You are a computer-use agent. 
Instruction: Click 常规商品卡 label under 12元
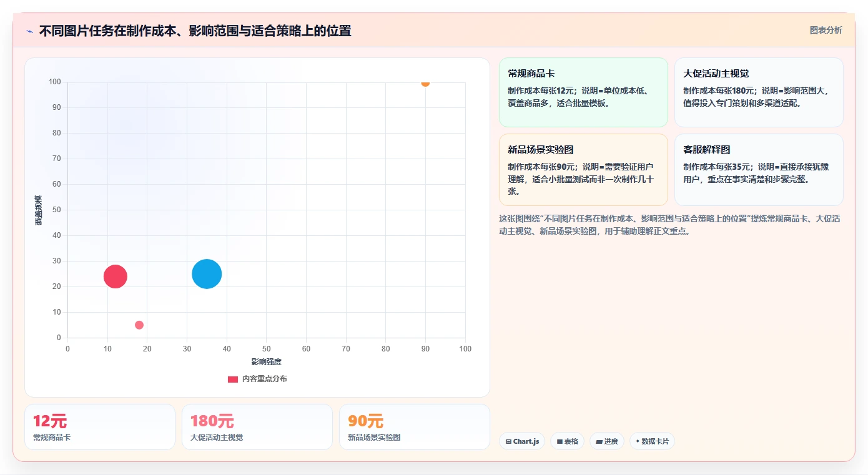(x=52, y=438)
